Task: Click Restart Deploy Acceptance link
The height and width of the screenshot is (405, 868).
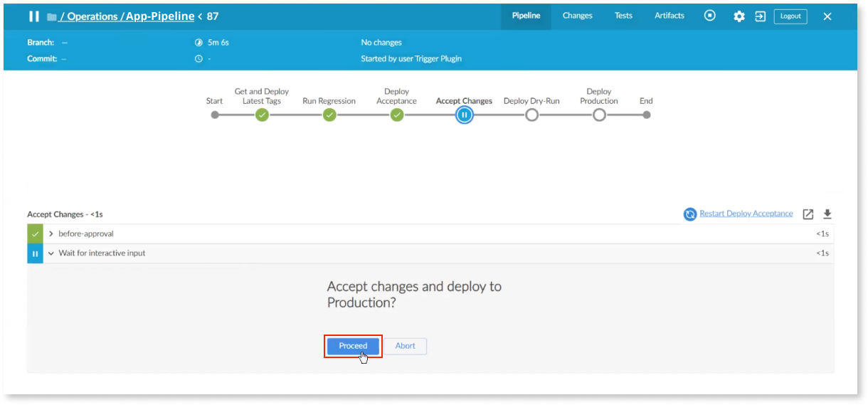Action: [x=746, y=214]
